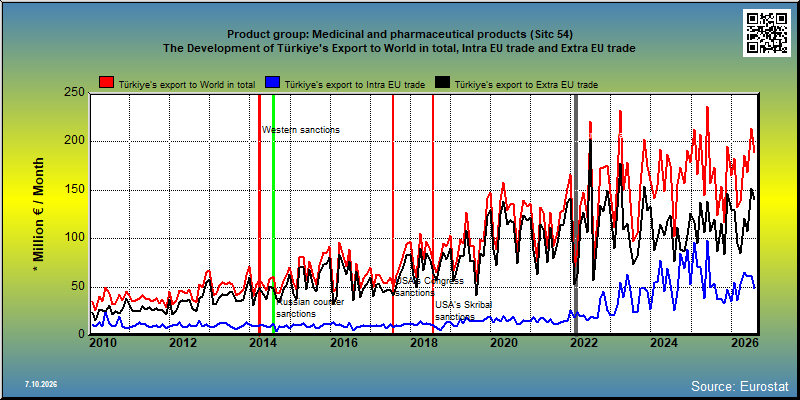Click x-axis year 2014
The height and width of the screenshot is (400, 800).
point(261,343)
